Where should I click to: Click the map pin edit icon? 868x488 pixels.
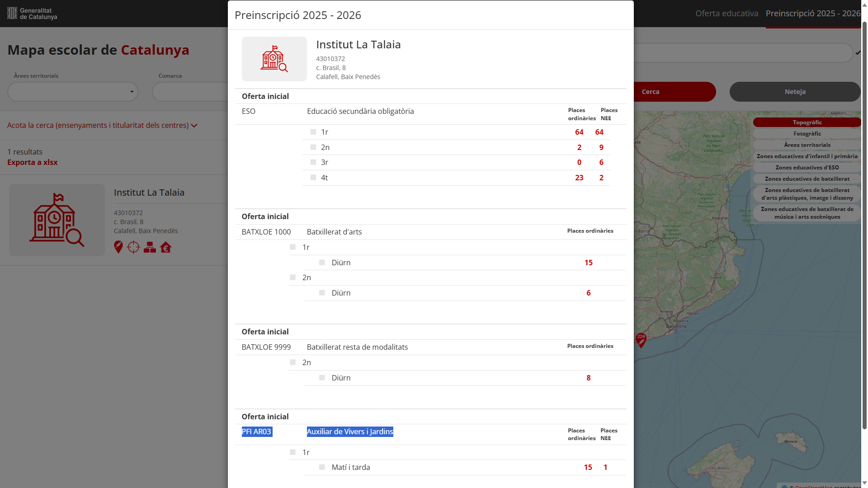coord(118,247)
